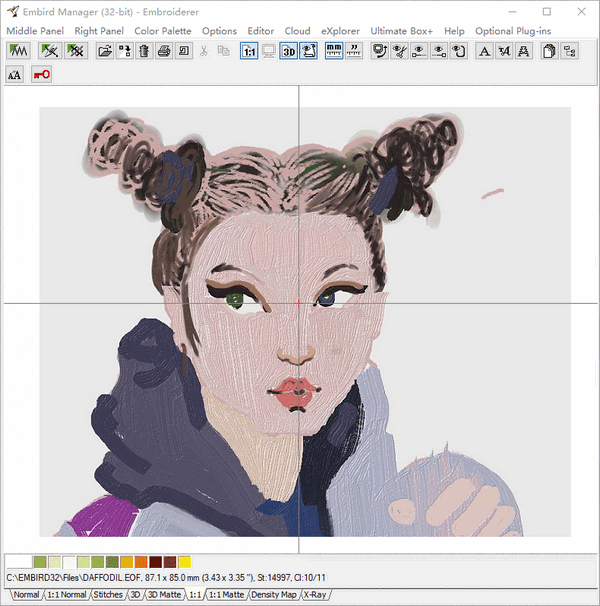Click the red key icon
Viewport: 600px width, 606px height.
point(41,74)
